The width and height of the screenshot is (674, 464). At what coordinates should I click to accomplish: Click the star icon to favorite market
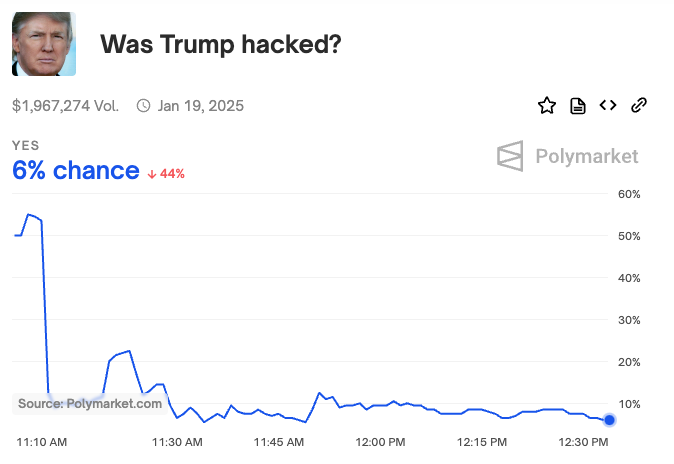click(x=547, y=106)
